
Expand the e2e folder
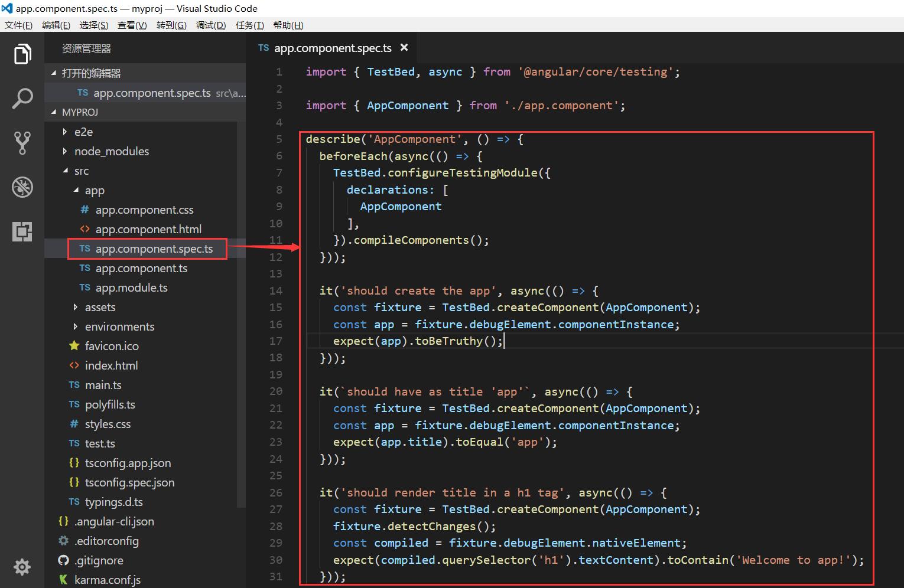(141, 132)
